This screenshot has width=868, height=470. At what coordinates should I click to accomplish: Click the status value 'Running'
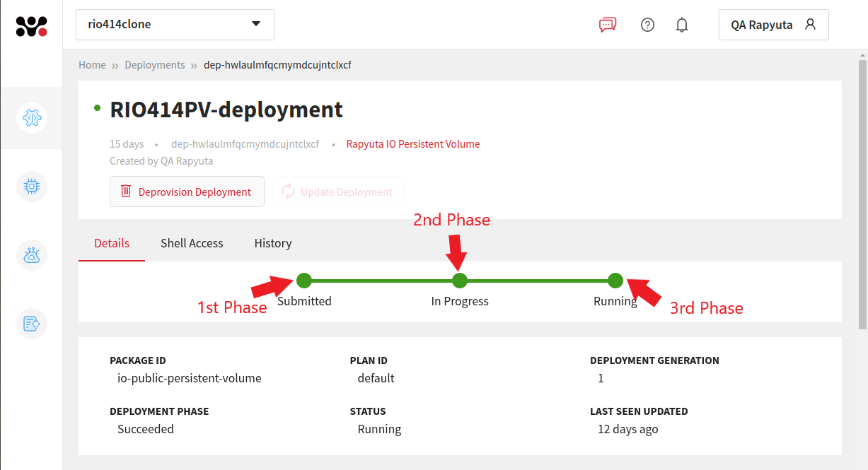click(379, 429)
